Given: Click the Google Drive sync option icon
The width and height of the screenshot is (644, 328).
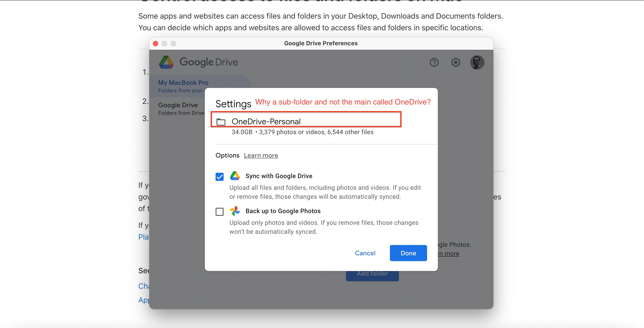Looking at the screenshot, I should [x=235, y=176].
